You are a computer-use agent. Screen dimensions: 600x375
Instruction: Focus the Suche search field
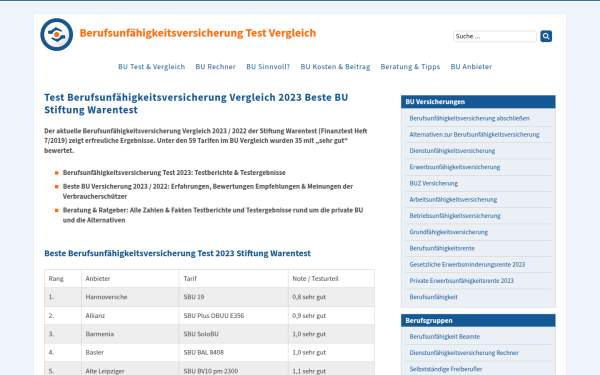tap(495, 36)
